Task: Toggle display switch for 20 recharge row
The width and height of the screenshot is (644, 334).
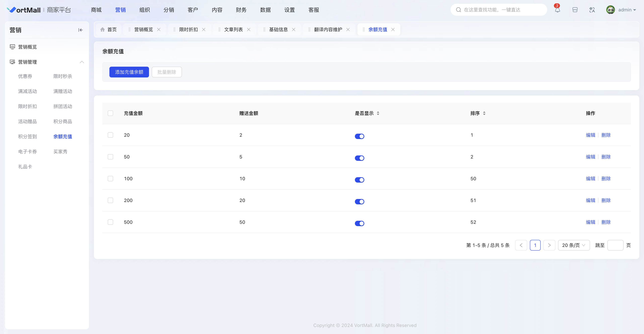Action: pos(359,136)
